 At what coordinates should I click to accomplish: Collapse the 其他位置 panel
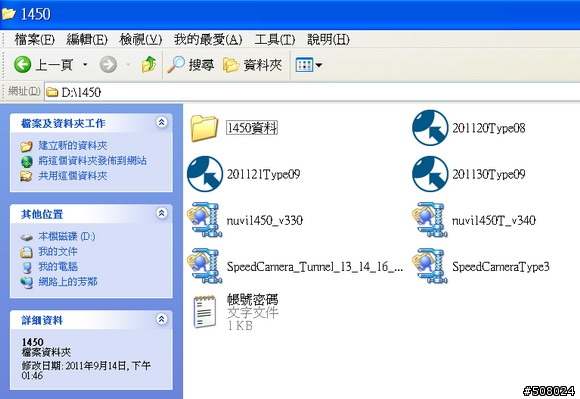162,213
